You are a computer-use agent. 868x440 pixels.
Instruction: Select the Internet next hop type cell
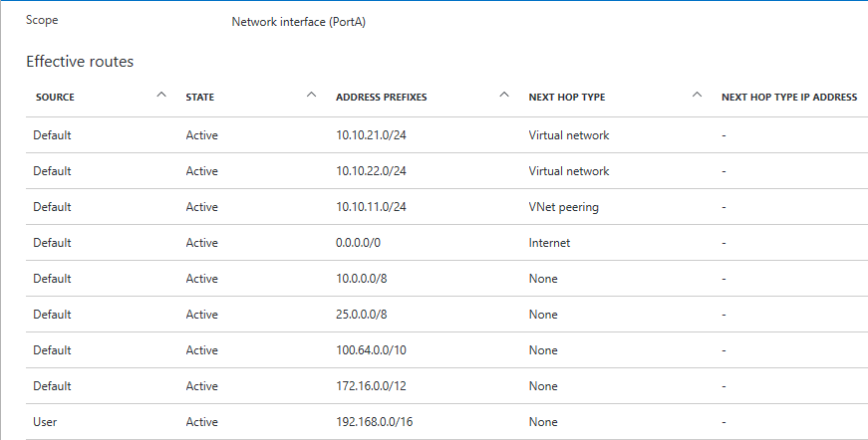(549, 243)
